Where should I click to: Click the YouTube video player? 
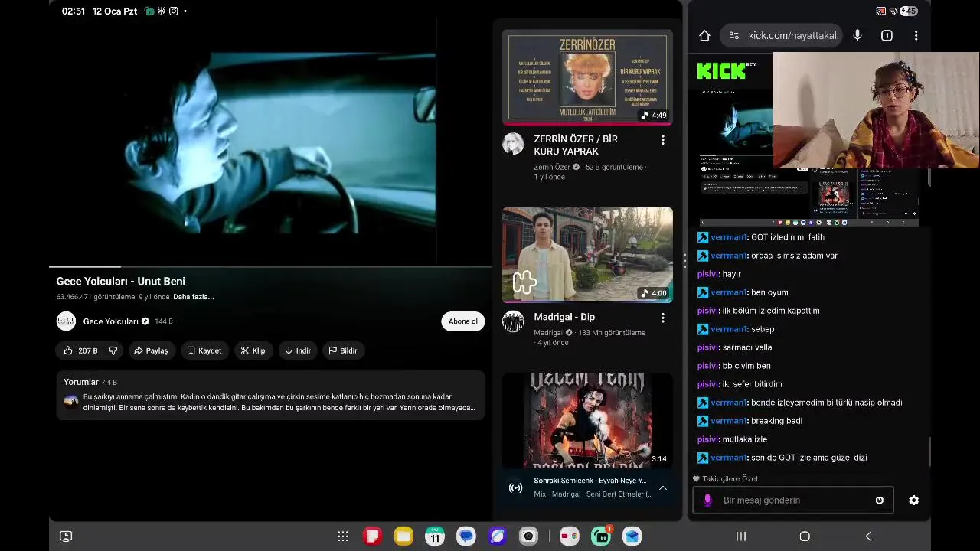pos(270,142)
